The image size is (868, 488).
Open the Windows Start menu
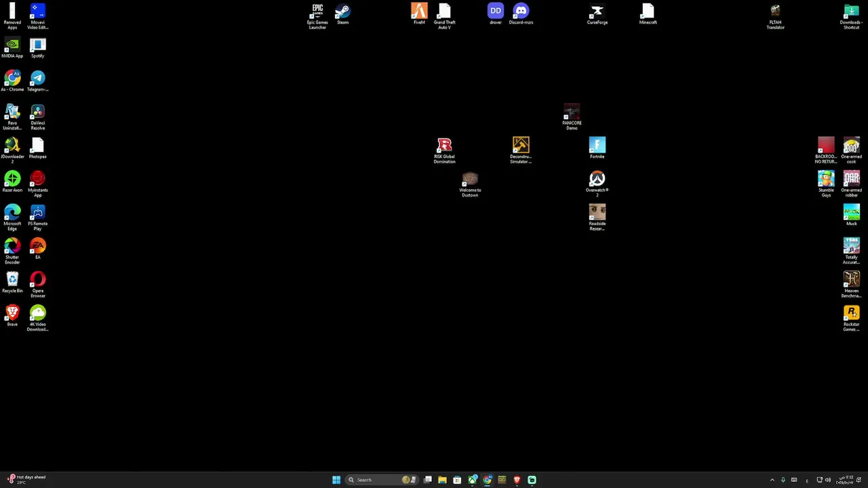(336, 480)
